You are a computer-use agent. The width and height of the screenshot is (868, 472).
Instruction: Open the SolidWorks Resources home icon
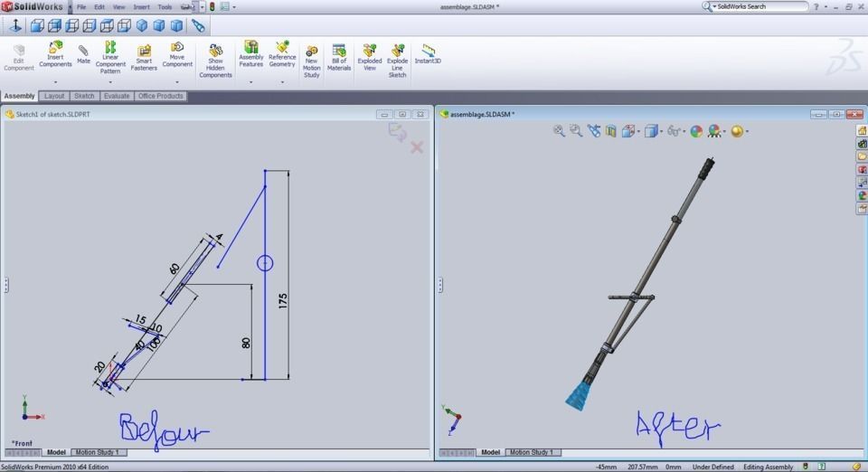pyautogui.click(x=862, y=130)
